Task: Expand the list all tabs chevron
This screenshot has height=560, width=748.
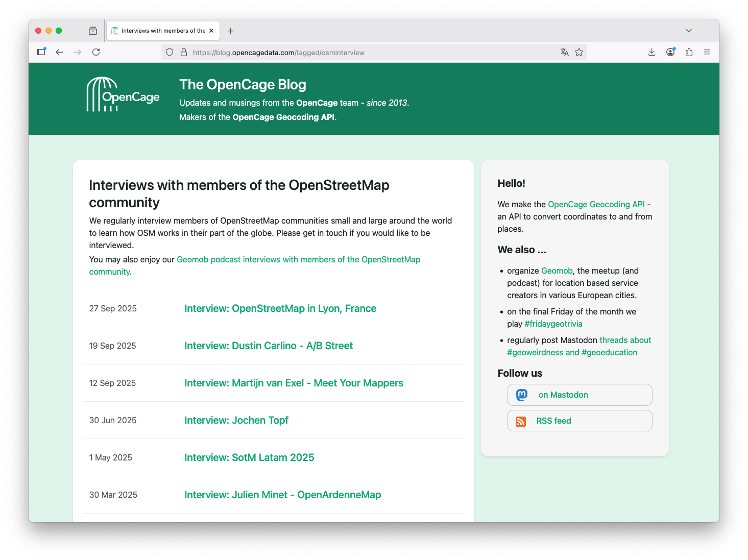Action: pos(688,31)
